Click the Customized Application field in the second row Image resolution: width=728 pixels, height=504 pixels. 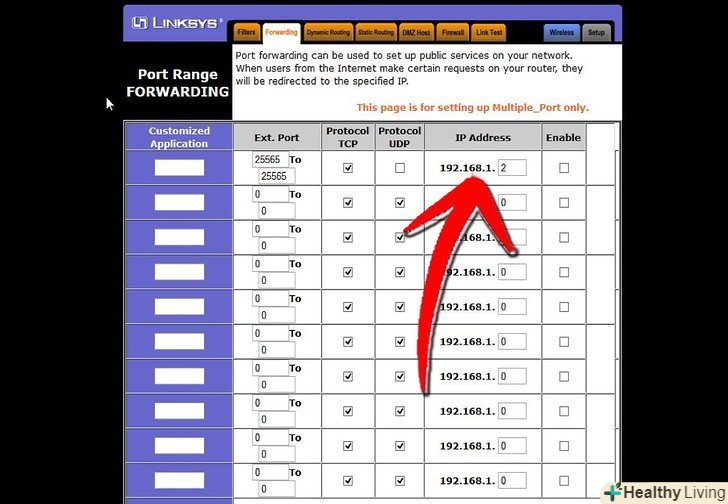179,202
